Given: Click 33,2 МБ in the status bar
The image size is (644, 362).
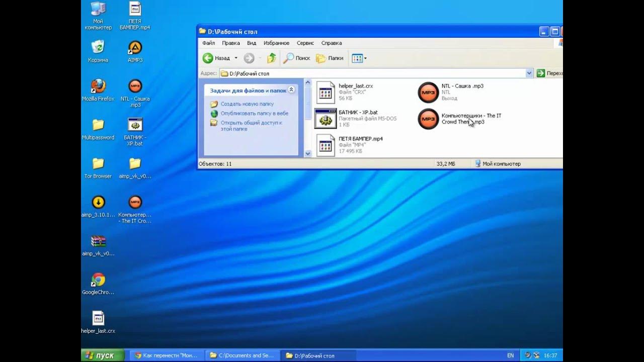Looking at the screenshot, I should tap(446, 164).
